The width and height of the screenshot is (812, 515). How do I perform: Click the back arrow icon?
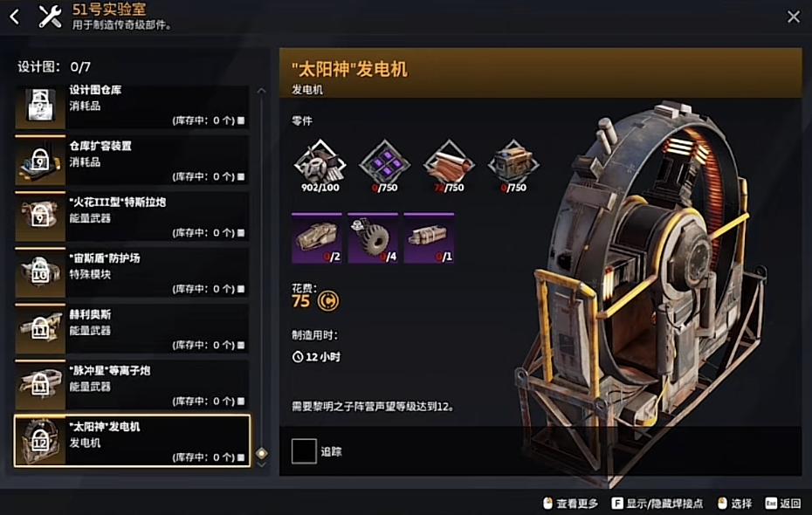tap(15, 17)
